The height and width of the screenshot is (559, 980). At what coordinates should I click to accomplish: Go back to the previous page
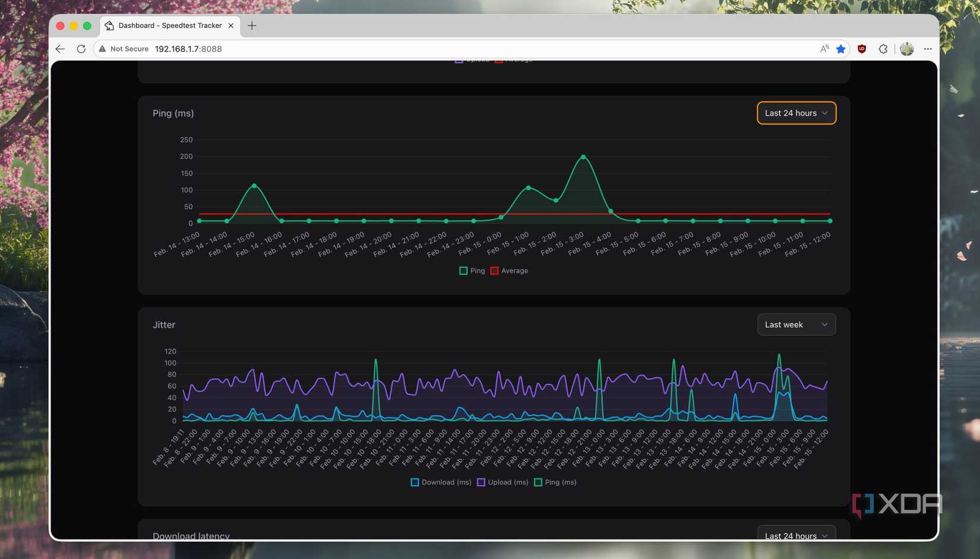click(x=60, y=49)
